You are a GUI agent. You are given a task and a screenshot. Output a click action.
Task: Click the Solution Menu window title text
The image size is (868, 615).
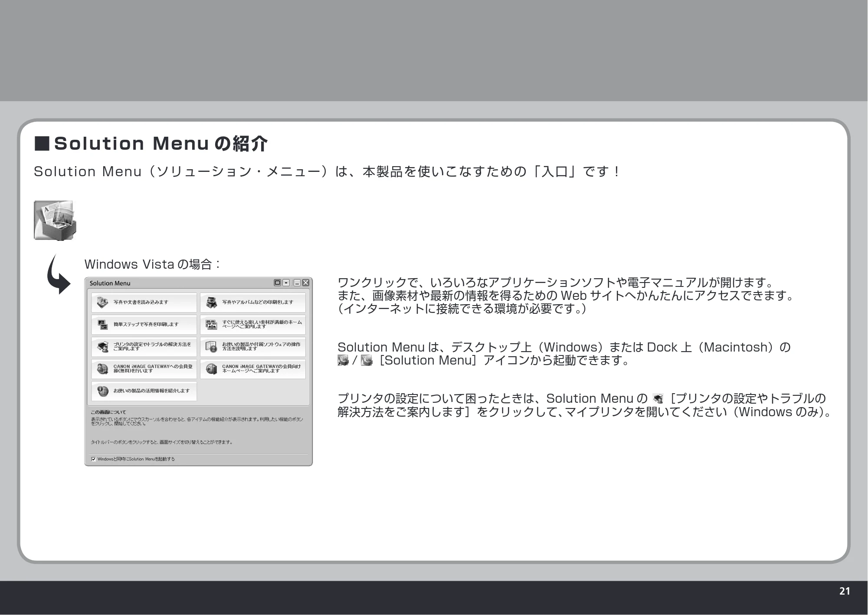[110, 283]
